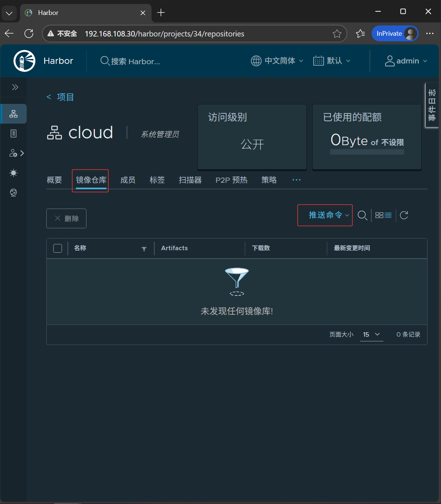Open the Logs sidebar icon
The height and width of the screenshot is (504, 441).
point(13,133)
